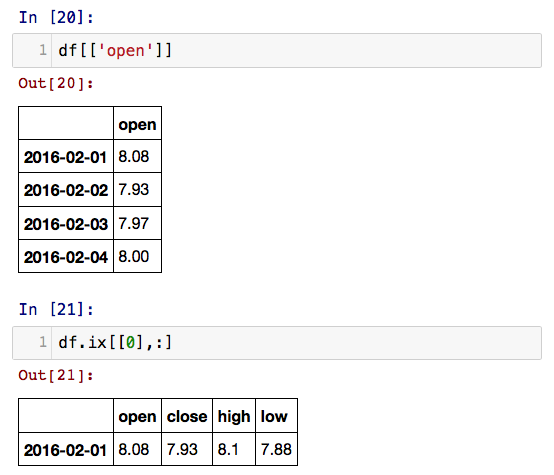Click the 7.93 cell under the close column
The height and width of the screenshot is (475, 554).
coord(187,449)
